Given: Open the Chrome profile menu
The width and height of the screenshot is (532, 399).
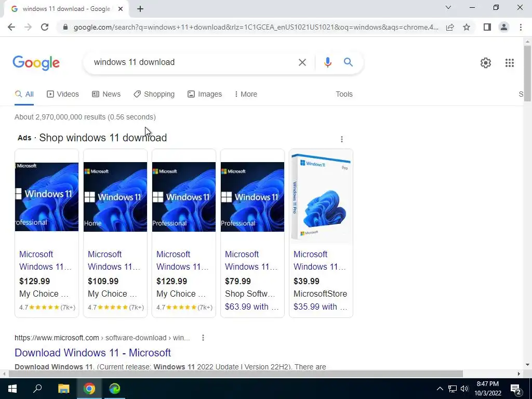Looking at the screenshot, I should [504, 27].
